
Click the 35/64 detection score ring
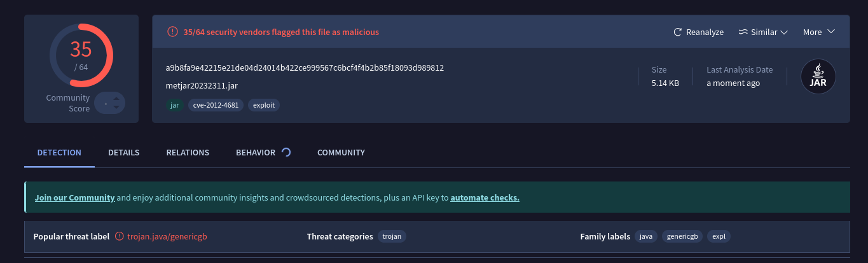(81, 55)
